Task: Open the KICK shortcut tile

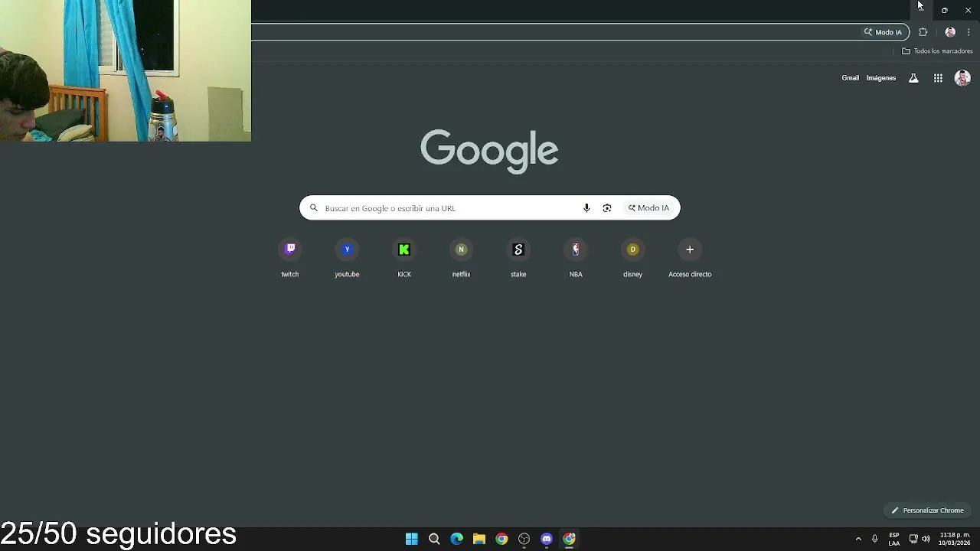Action: (x=404, y=259)
